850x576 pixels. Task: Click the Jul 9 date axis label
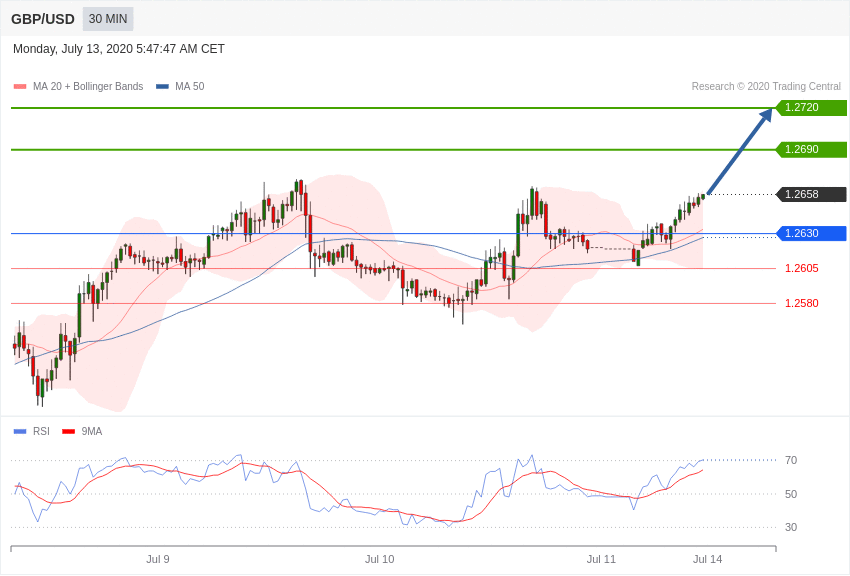coord(158,559)
